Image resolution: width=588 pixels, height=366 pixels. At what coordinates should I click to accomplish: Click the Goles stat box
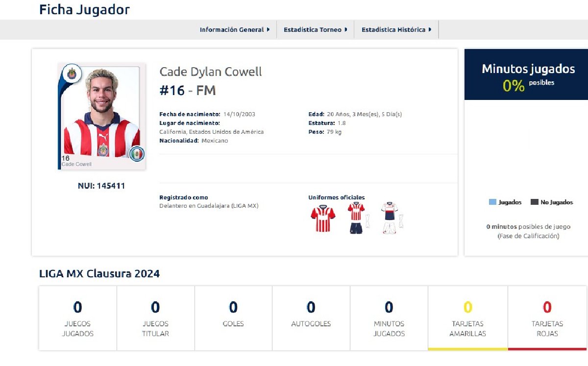pyautogui.click(x=233, y=318)
